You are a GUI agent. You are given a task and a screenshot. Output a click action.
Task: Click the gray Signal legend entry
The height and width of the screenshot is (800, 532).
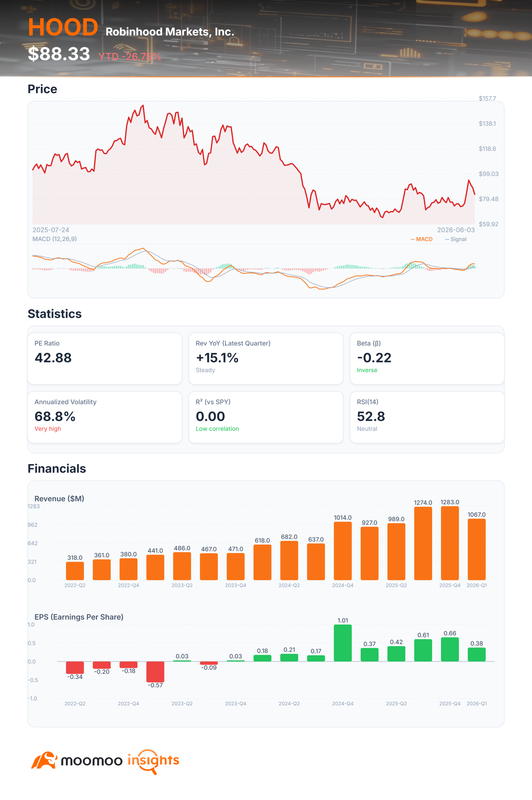tap(456, 239)
